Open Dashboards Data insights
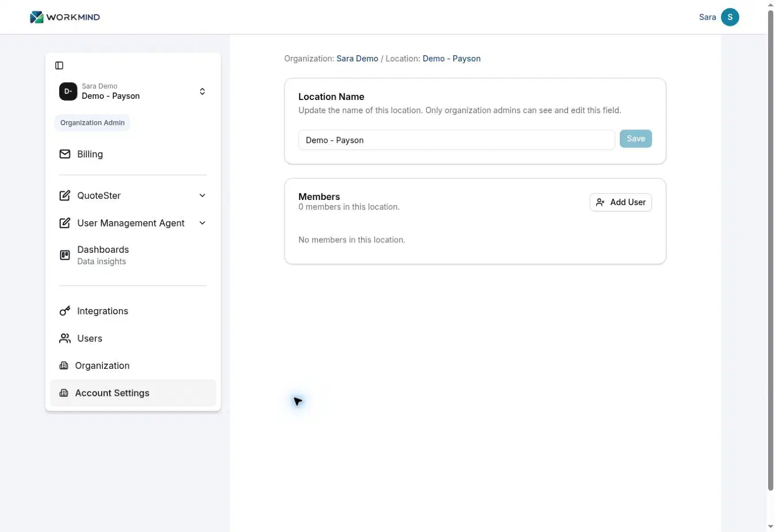Viewport: 775px width, 532px height. pos(133,255)
